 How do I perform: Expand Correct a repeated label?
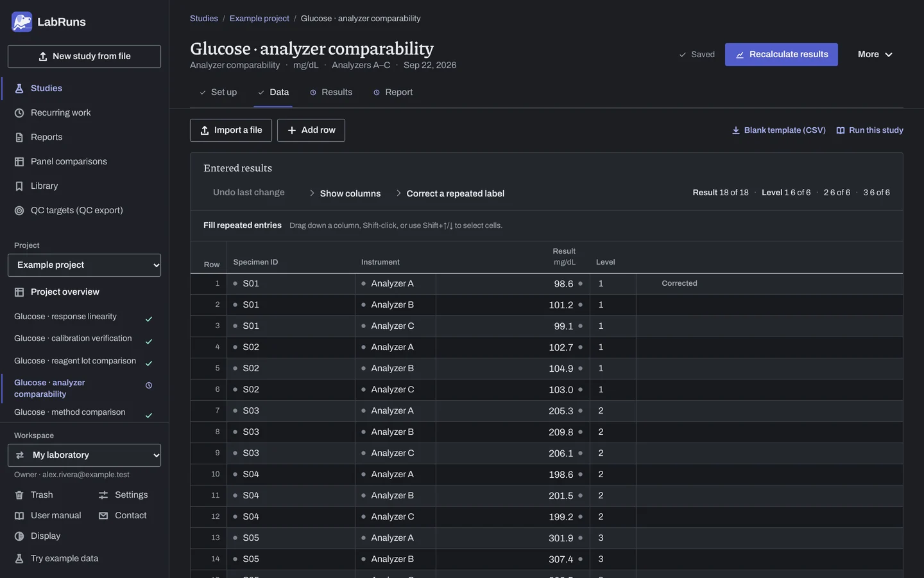click(x=450, y=193)
